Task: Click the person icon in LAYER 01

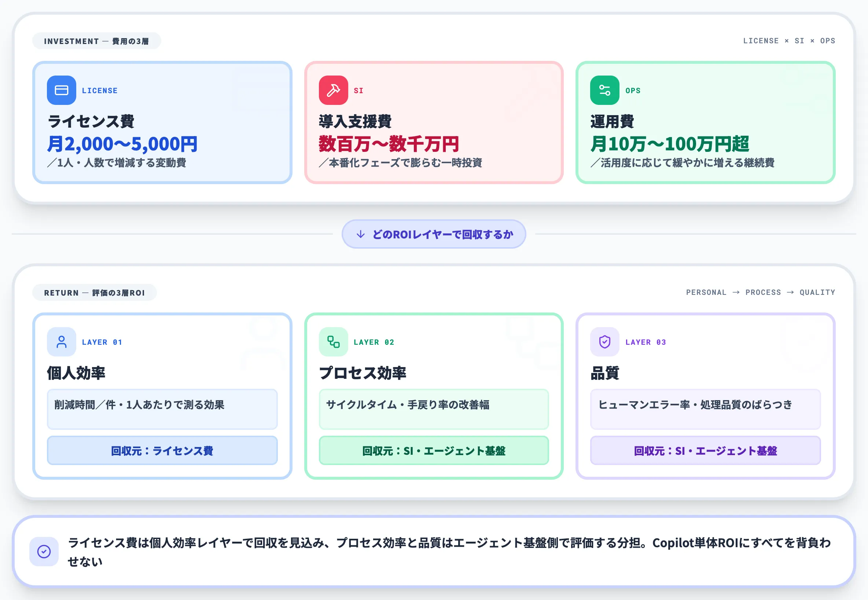Action: (61, 342)
